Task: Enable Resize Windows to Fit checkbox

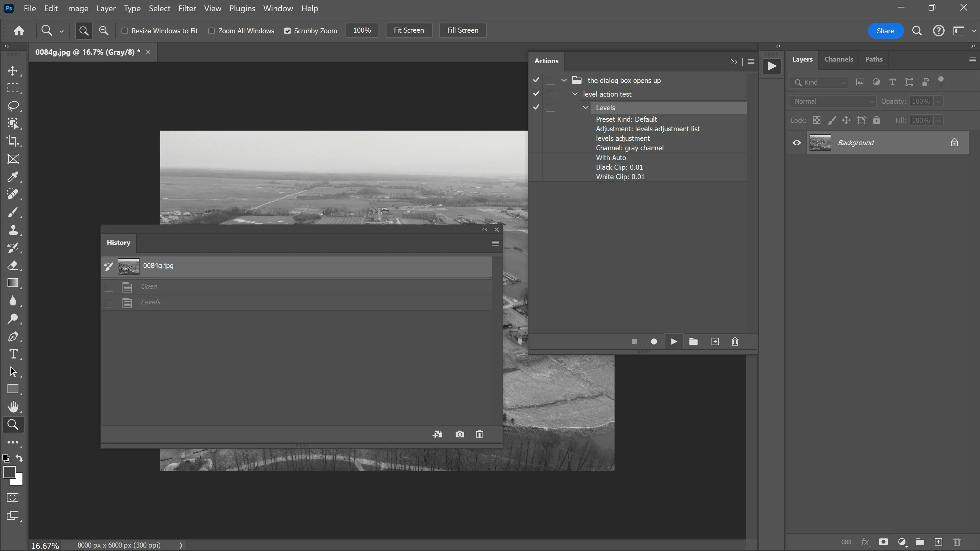Action: pyautogui.click(x=125, y=31)
